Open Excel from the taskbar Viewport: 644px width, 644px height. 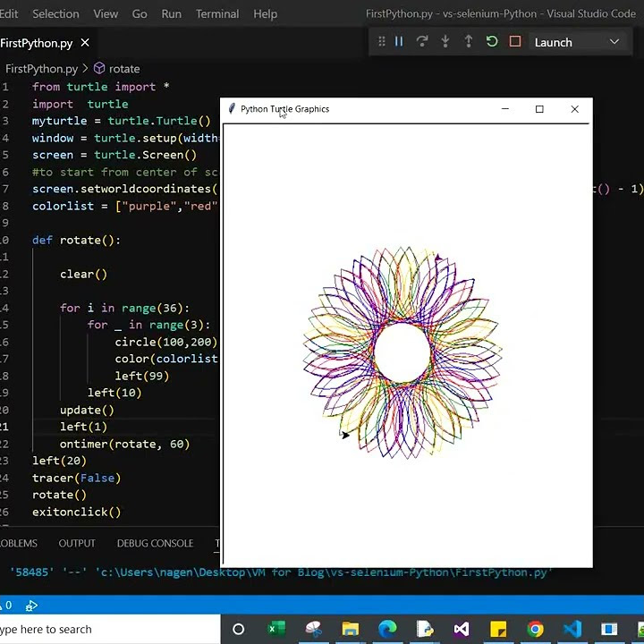click(276, 629)
